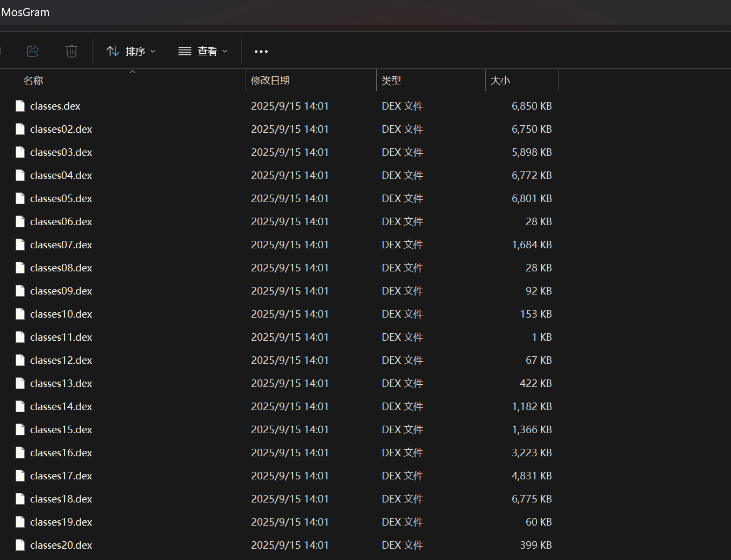Select classes05.dex in the file list
731x560 pixels.
coord(61,198)
